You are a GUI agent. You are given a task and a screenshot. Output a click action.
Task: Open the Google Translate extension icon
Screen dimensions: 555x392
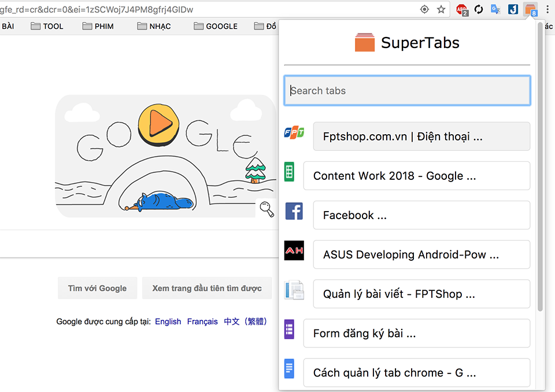pyautogui.click(x=495, y=9)
